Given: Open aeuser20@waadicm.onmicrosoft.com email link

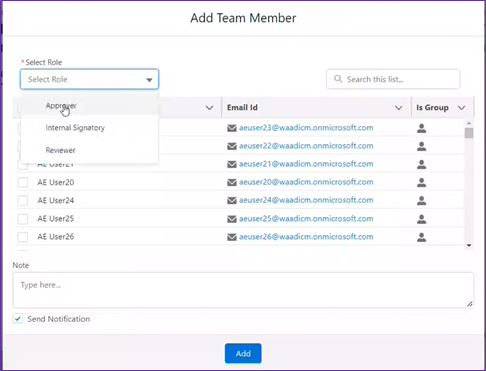Looking at the screenshot, I should pyautogui.click(x=306, y=182).
